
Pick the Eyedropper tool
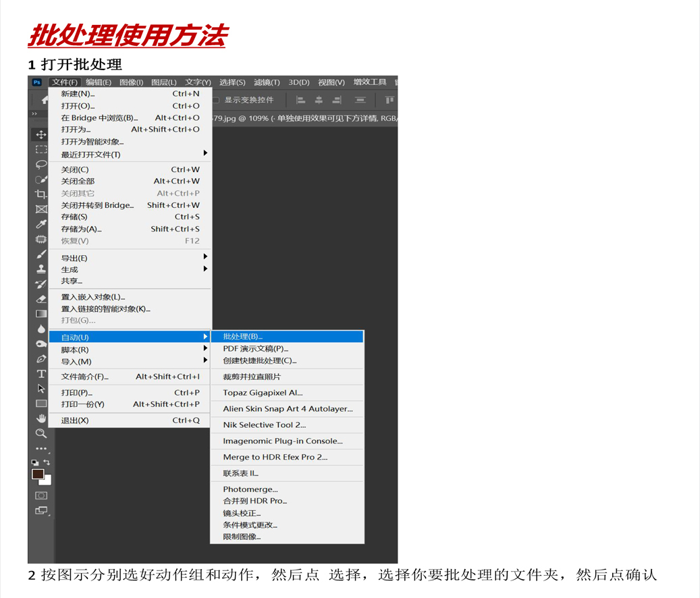tap(41, 224)
